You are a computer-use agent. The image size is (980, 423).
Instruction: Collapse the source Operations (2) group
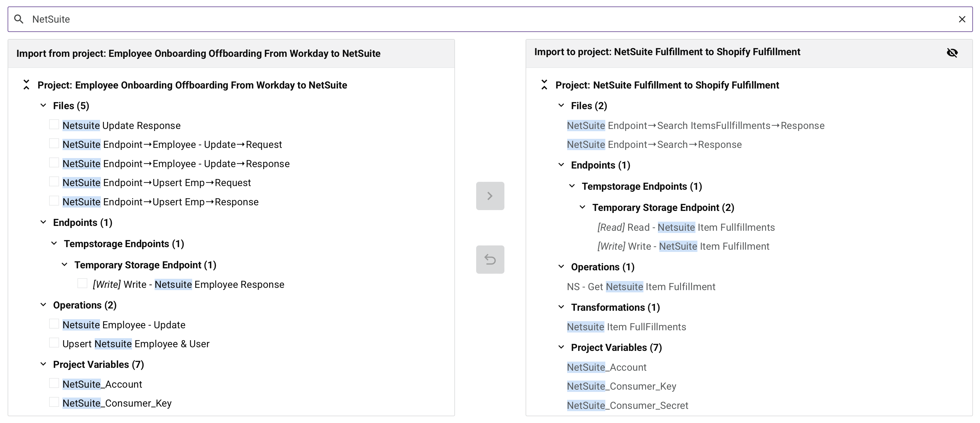pos(43,305)
